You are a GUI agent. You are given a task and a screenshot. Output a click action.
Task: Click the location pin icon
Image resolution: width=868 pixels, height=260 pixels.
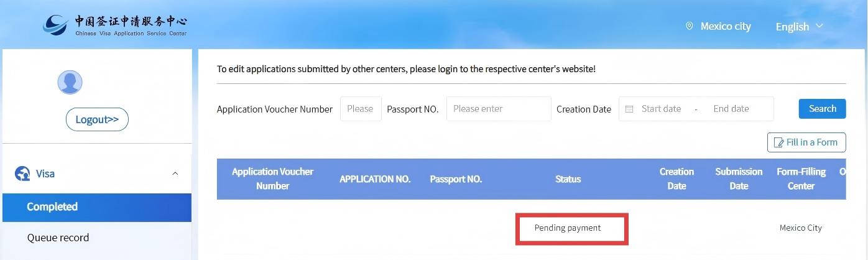[689, 26]
